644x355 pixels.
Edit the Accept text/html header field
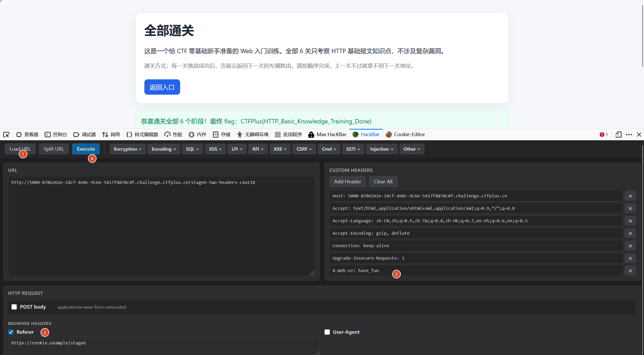(x=476, y=208)
